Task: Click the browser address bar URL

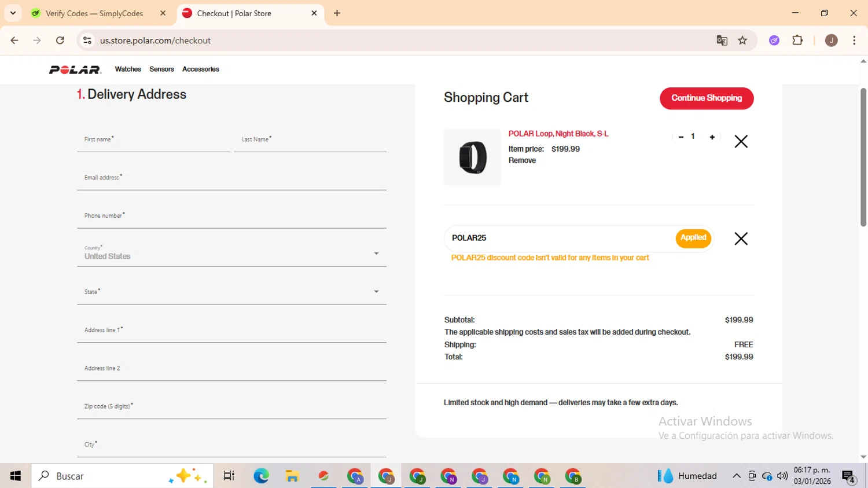Action: pos(155,41)
